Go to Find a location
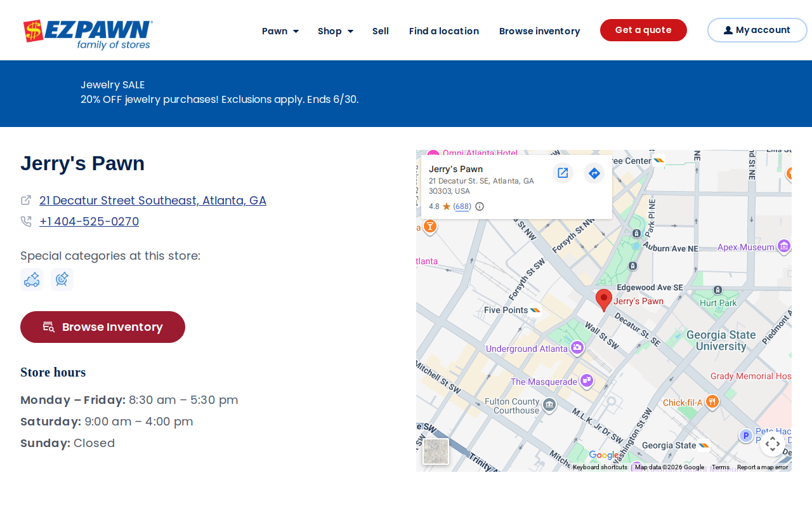Viewport: 812px width, 508px height. [x=444, y=30]
